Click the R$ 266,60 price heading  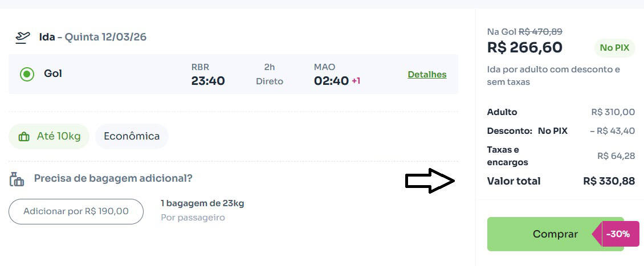pyautogui.click(x=525, y=47)
